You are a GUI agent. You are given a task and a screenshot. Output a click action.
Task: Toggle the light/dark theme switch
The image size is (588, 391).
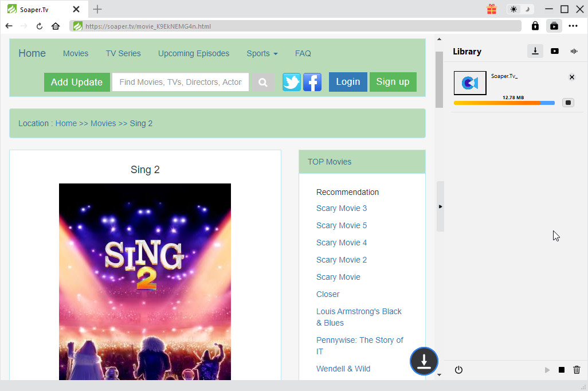click(x=520, y=9)
